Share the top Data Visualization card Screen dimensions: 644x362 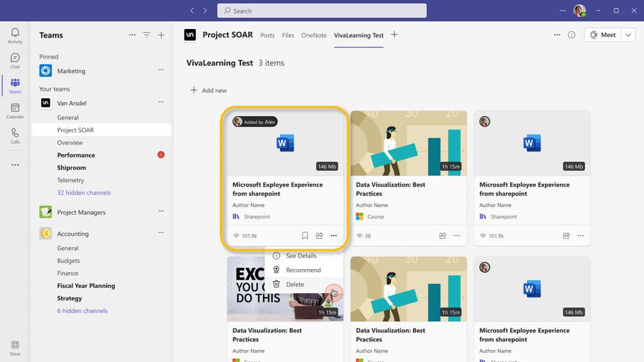[x=443, y=236]
